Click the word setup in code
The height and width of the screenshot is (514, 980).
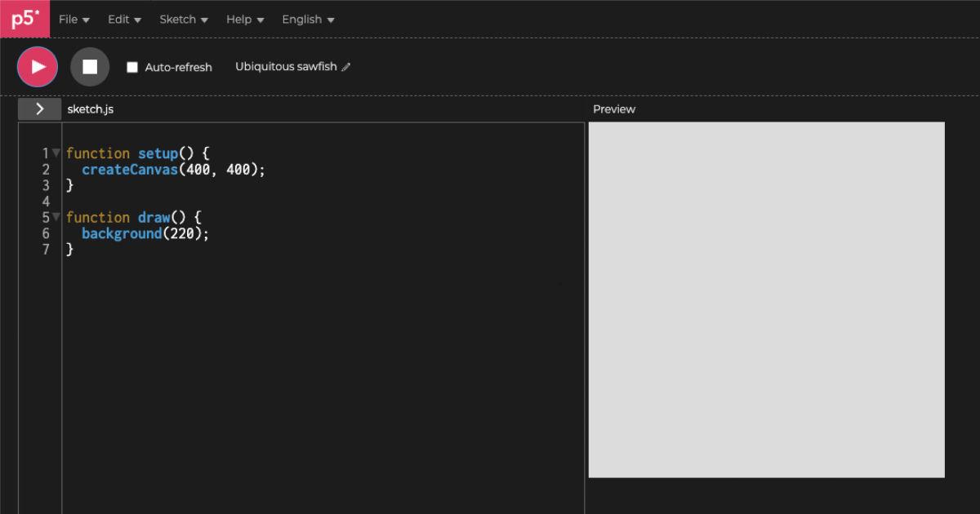coord(158,153)
